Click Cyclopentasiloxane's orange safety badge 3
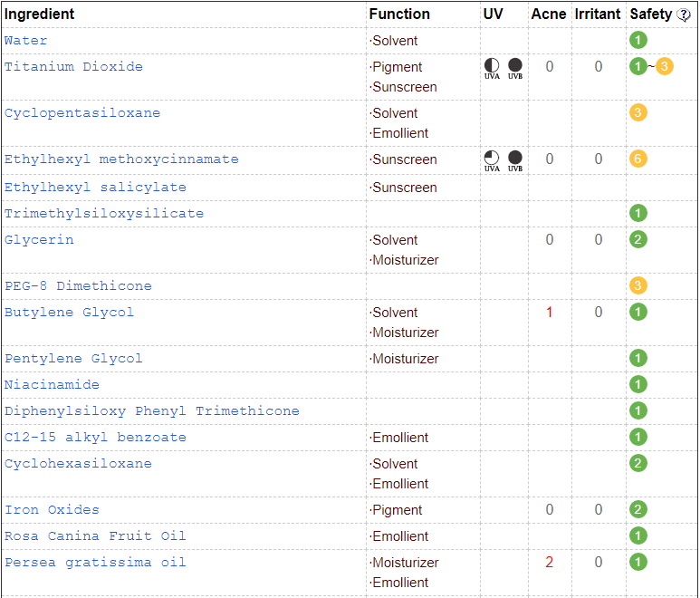 [x=638, y=112]
